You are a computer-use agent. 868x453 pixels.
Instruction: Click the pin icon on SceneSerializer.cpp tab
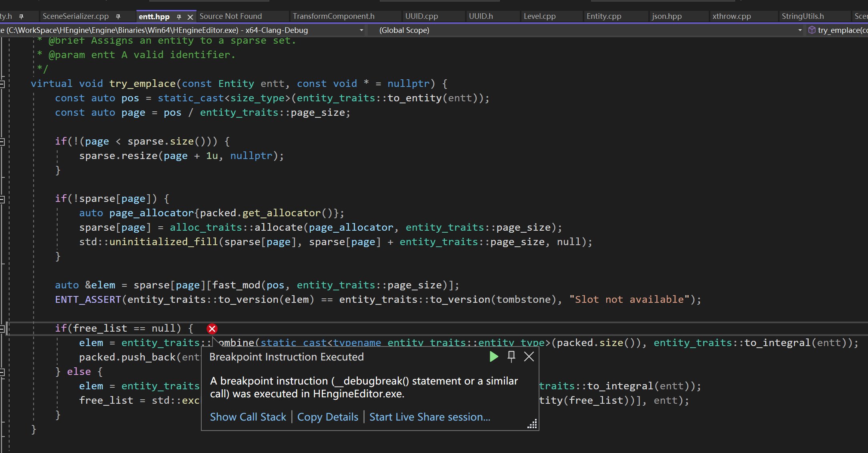point(118,16)
